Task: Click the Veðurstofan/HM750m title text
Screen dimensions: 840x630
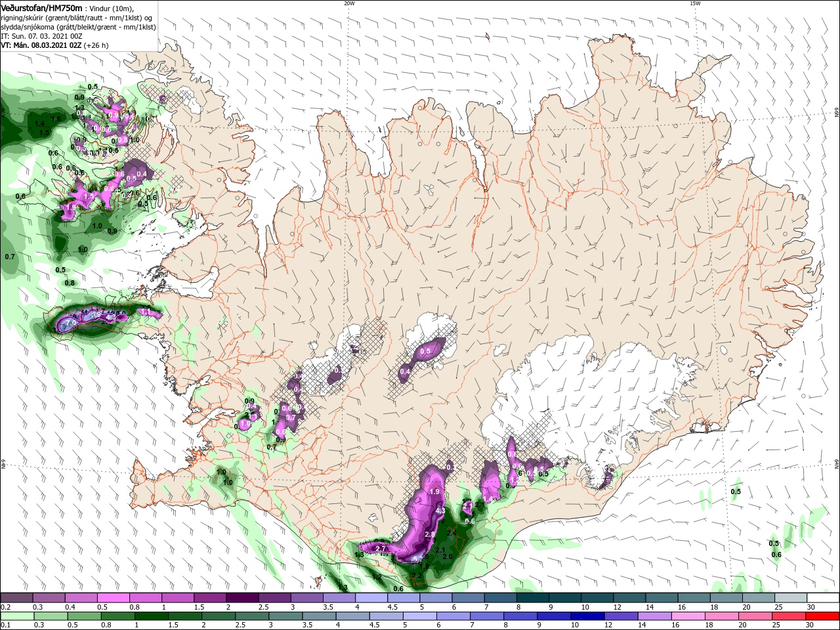Action: pos(41,8)
